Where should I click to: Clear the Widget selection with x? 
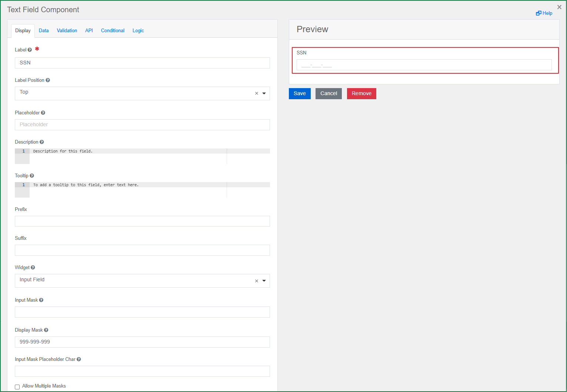pyautogui.click(x=256, y=281)
